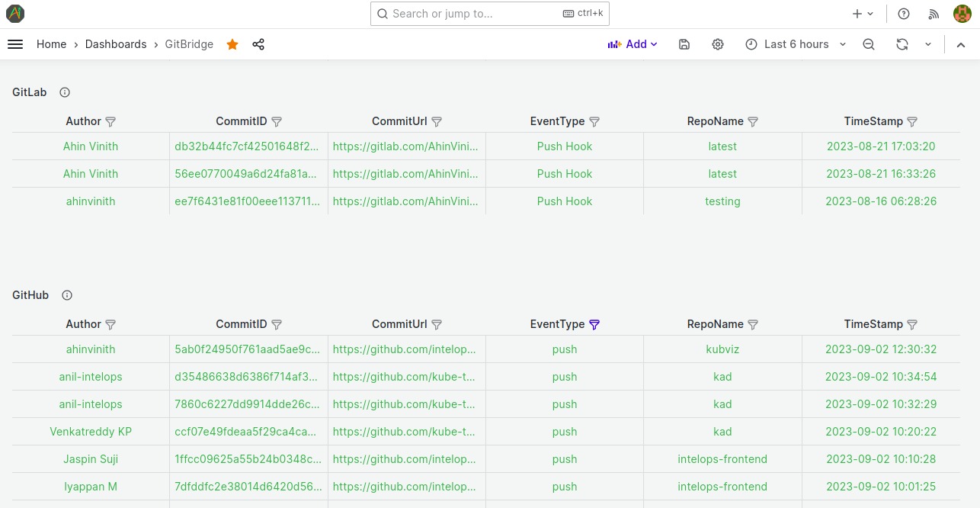Image resolution: width=980 pixels, height=508 pixels.
Task: Open commit URL in Venkatreddy KP row
Action: [x=405, y=432]
